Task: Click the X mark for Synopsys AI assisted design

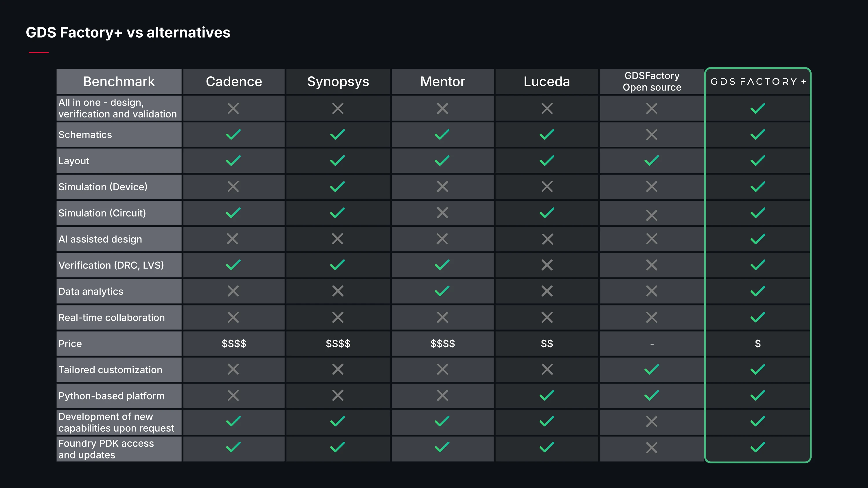Action: pyautogui.click(x=338, y=239)
